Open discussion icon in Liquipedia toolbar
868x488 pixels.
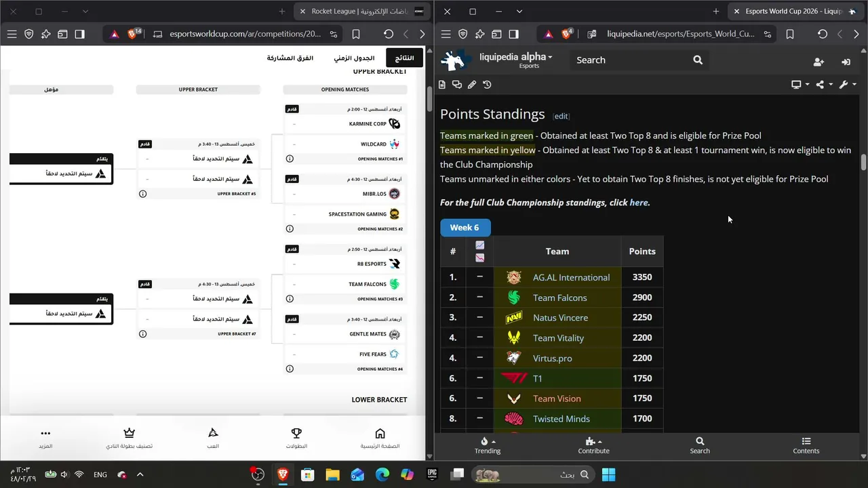[457, 85]
